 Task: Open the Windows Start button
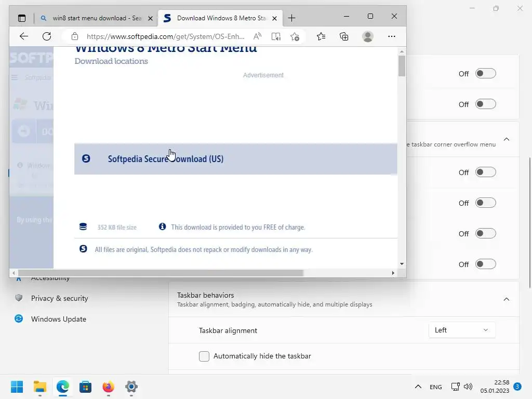tap(17, 387)
